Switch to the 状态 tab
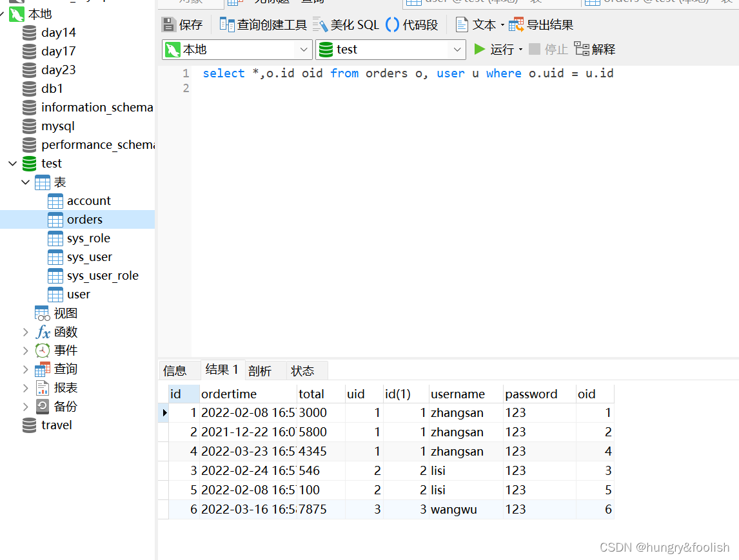739x560 pixels. 306,371
